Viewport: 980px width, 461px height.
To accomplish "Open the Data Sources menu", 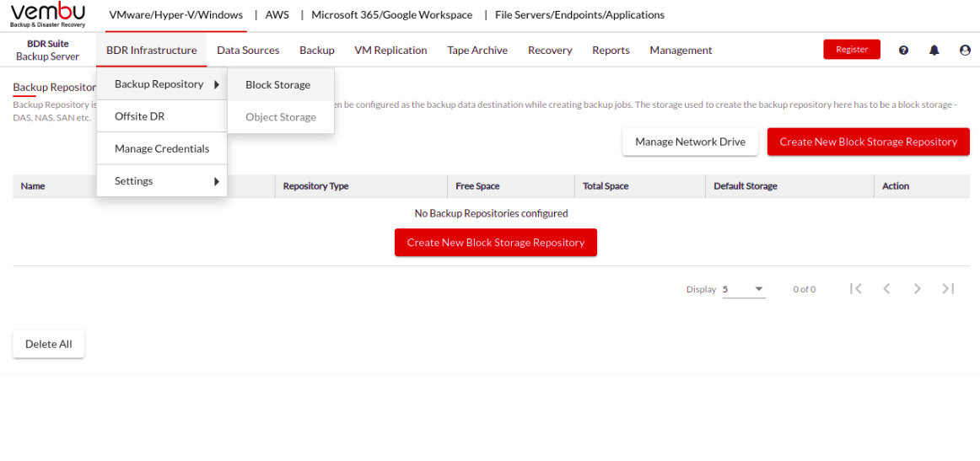I will 248,50.
